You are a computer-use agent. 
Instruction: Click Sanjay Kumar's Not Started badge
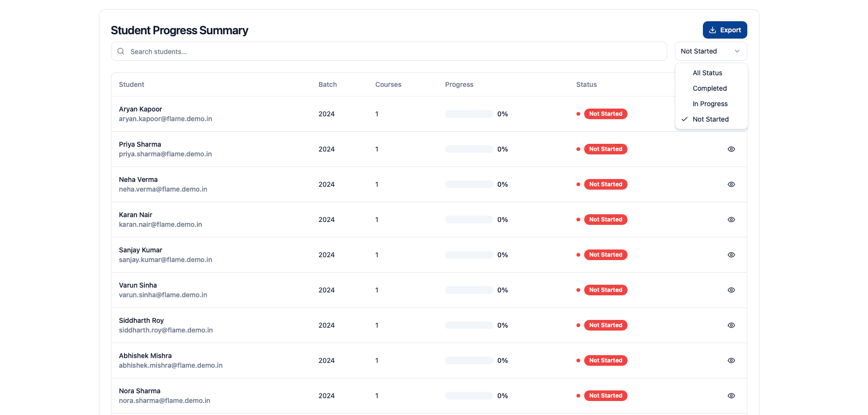(x=605, y=255)
